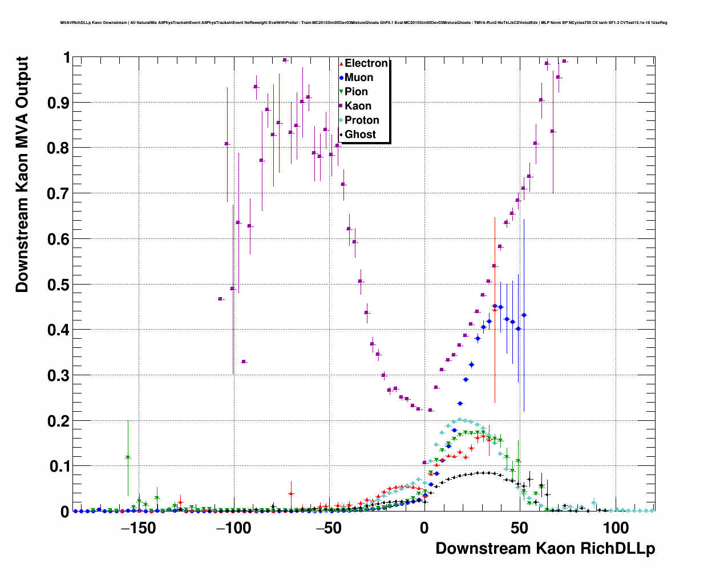
Task: Click the Proton legend label
Action: pos(362,120)
